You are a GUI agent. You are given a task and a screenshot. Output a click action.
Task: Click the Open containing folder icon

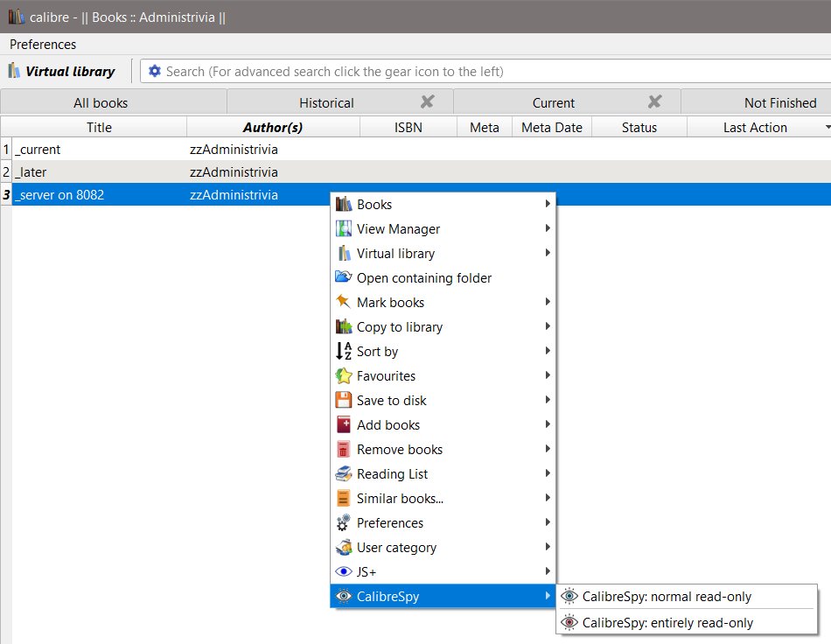[344, 276]
